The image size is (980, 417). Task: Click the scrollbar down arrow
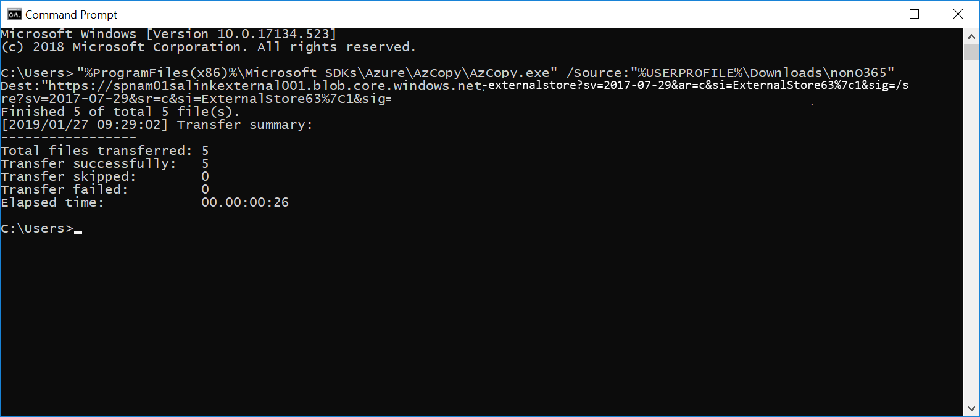click(x=973, y=407)
